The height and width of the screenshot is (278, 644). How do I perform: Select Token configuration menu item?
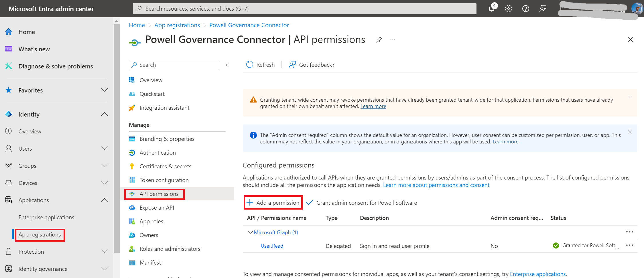[164, 180]
